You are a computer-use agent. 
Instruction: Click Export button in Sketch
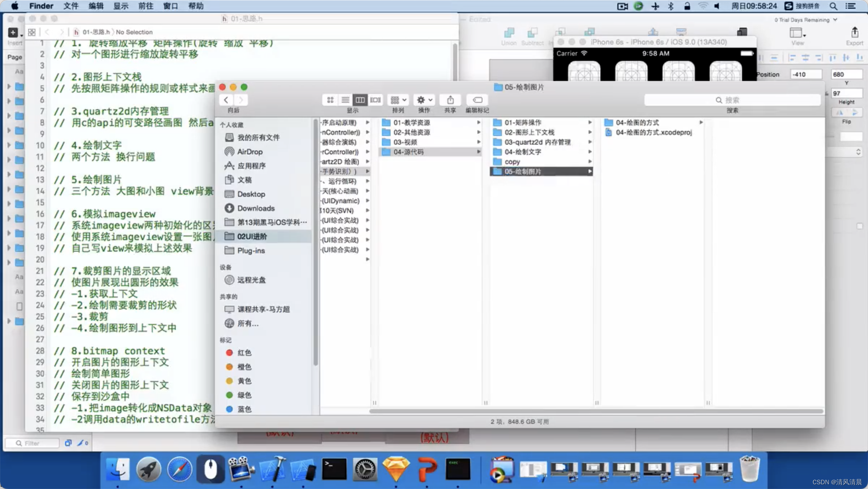(855, 36)
